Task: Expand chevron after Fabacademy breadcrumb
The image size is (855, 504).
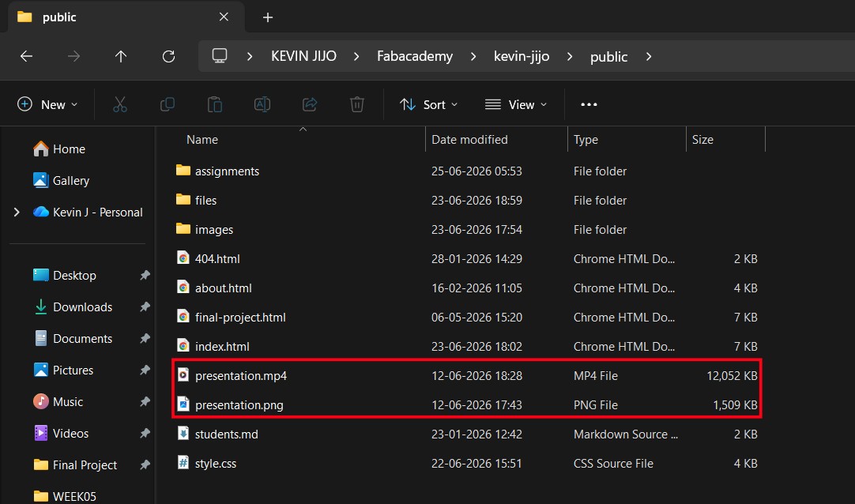Action: click(473, 56)
